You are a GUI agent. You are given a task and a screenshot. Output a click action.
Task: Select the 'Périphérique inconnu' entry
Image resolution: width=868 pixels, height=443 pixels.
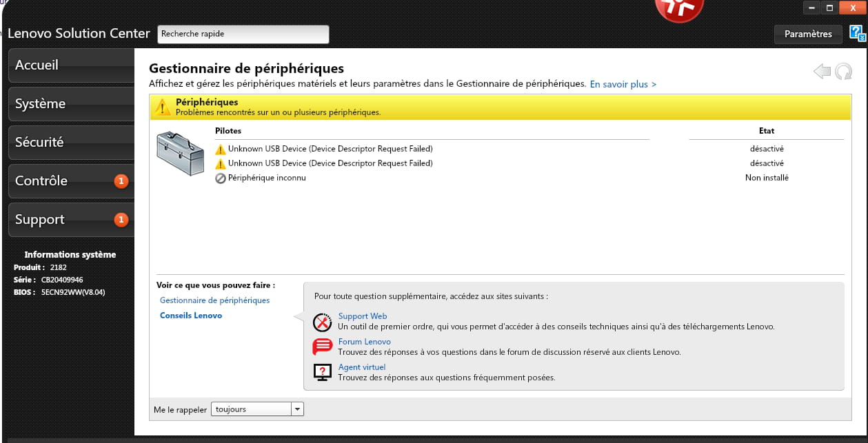click(x=267, y=178)
